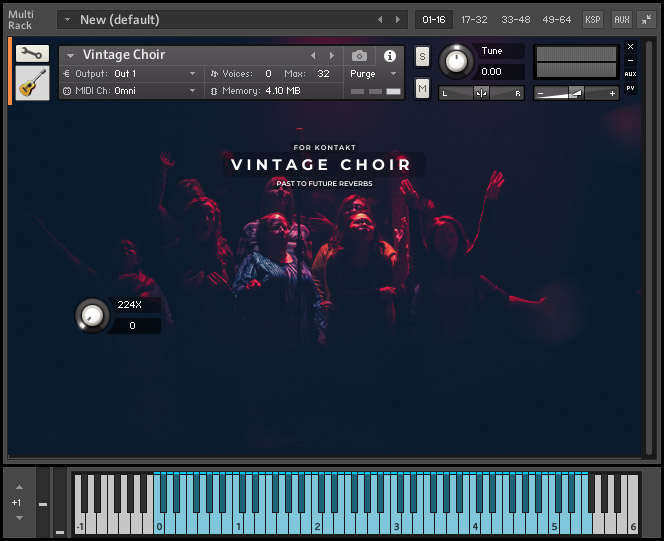Toggle the PV button on the instrument header
This screenshot has height=541, width=664.
tap(630, 88)
